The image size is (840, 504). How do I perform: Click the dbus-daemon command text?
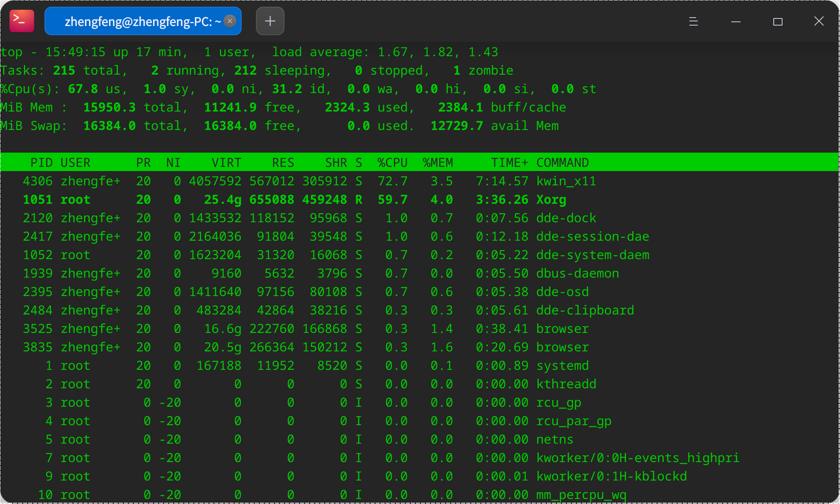[x=577, y=273]
